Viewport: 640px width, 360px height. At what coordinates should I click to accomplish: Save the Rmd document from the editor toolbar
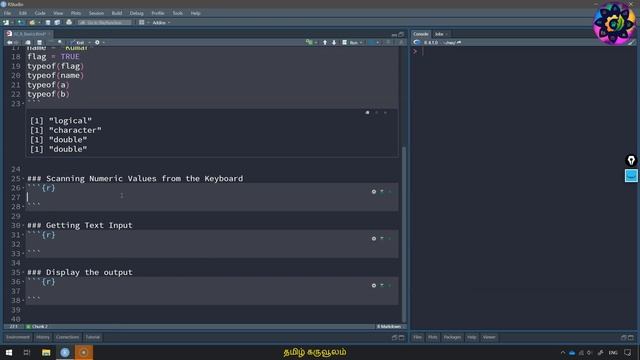click(40, 42)
